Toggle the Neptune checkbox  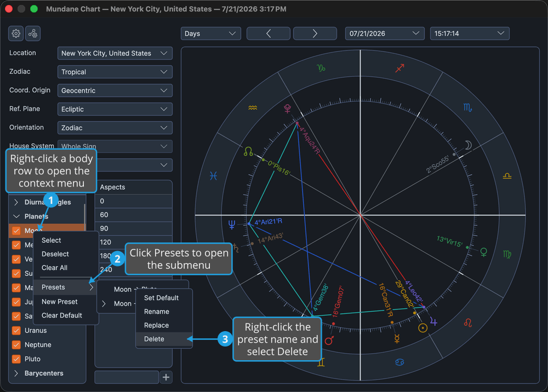coord(16,345)
